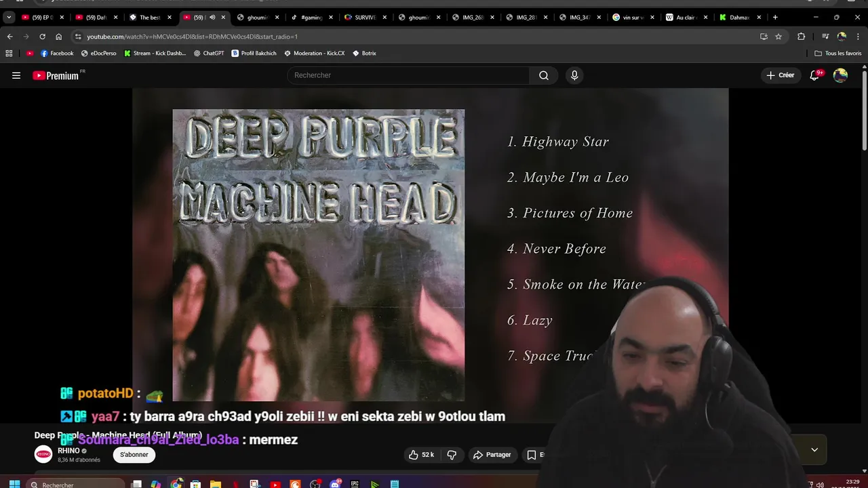Switch to 'vin sur v' Google tab
868x488 pixels.
pyautogui.click(x=632, y=18)
